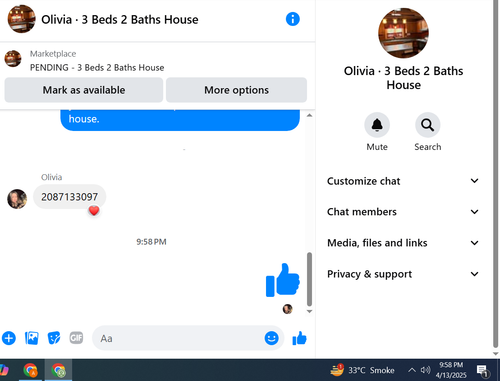
Task: Click the chat scrollbar down arrow
Action: pyautogui.click(x=309, y=311)
